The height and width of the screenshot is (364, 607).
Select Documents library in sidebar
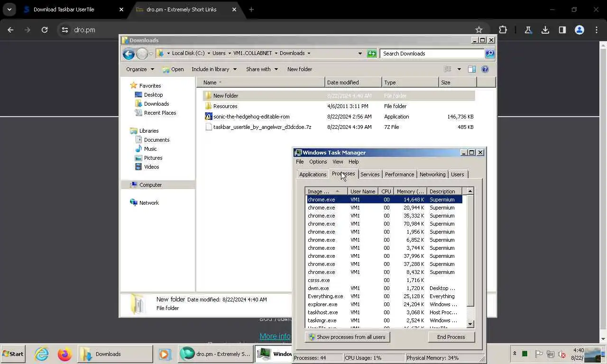(x=156, y=140)
